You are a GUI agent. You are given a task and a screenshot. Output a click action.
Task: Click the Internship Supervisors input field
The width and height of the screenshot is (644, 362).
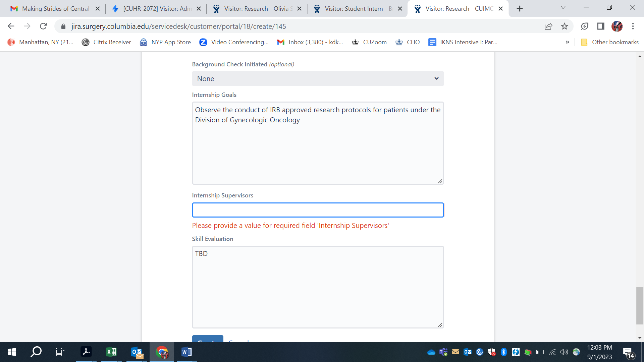pos(318,210)
